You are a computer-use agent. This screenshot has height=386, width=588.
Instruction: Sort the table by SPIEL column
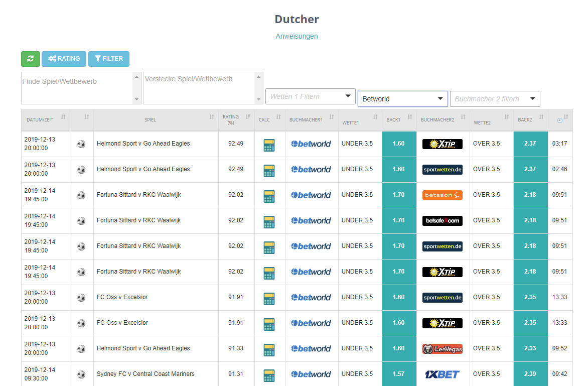tap(156, 119)
